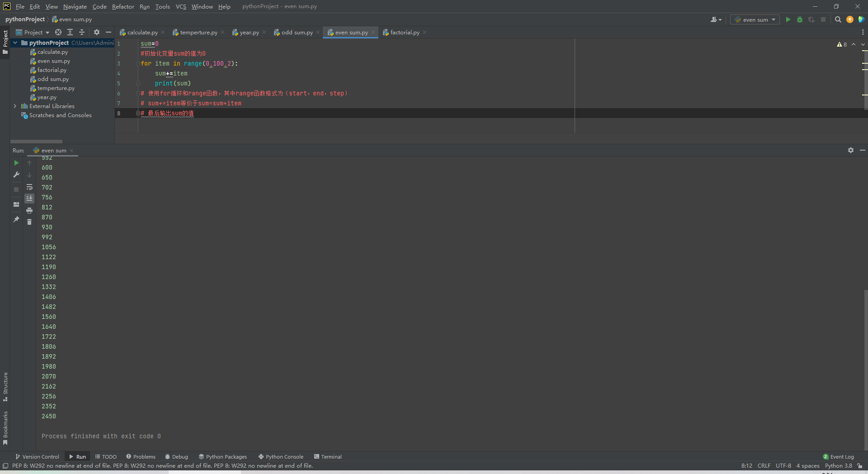Open Search Everywhere magnifier
This screenshot has width=868, height=474.
coord(838,19)
